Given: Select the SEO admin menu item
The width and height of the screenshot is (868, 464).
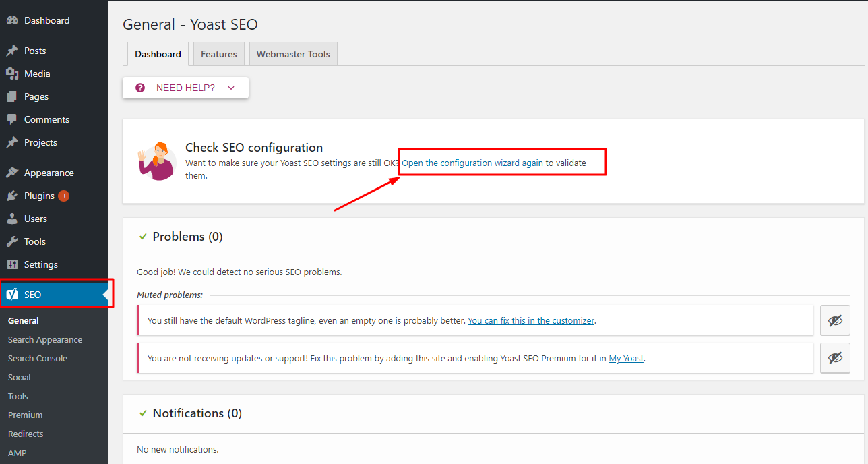Looking at the screenshot, I should [x=54, y=295].
